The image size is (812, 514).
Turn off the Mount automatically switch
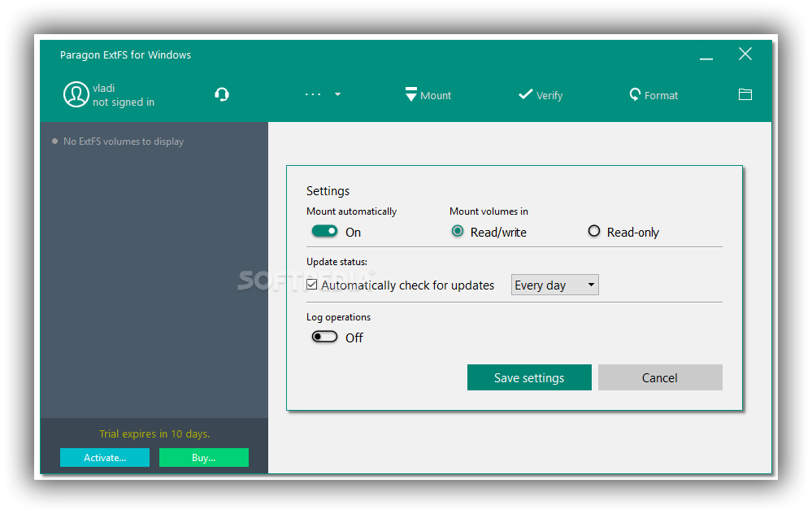point(324,231)
